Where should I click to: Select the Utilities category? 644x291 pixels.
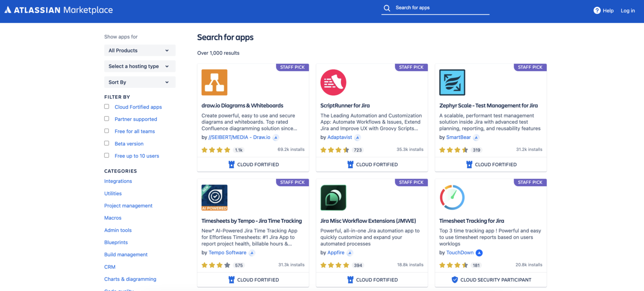[113, 193]
